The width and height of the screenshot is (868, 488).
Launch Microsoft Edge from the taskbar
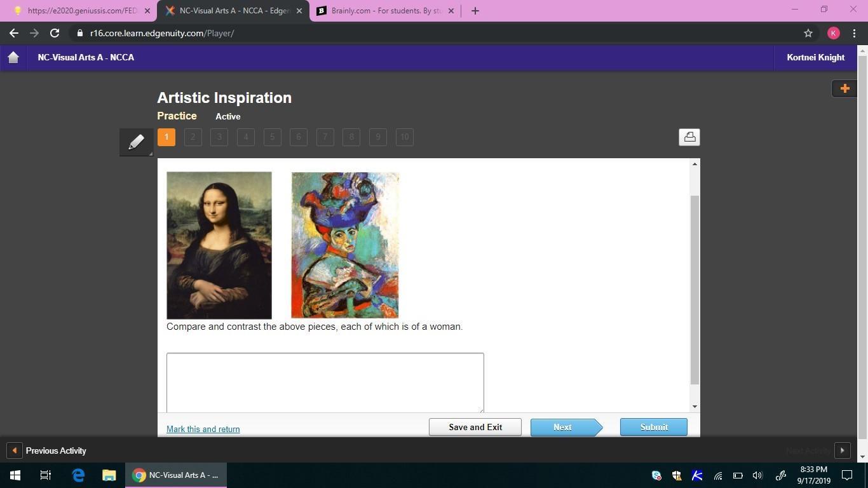[78, 475]
